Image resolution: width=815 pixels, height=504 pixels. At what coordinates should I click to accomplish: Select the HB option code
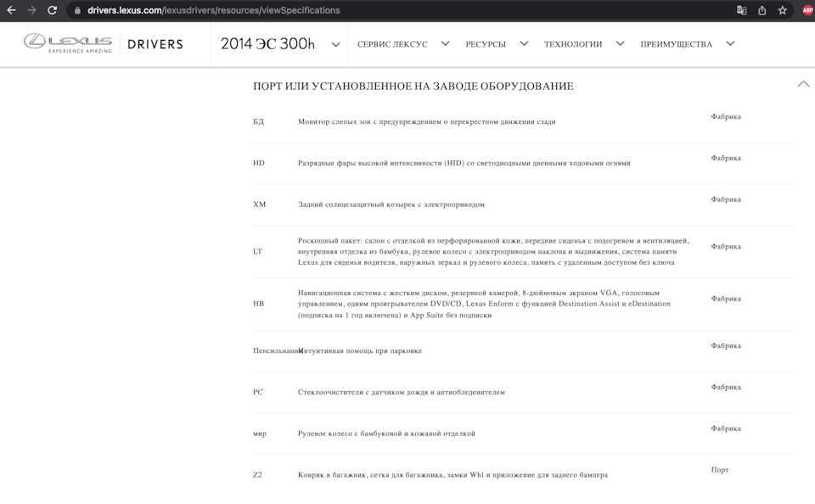[258, 304]
